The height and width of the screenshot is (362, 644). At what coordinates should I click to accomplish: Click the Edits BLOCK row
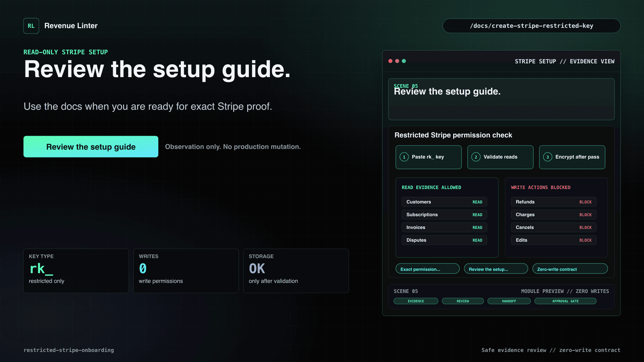coord(554,240)
